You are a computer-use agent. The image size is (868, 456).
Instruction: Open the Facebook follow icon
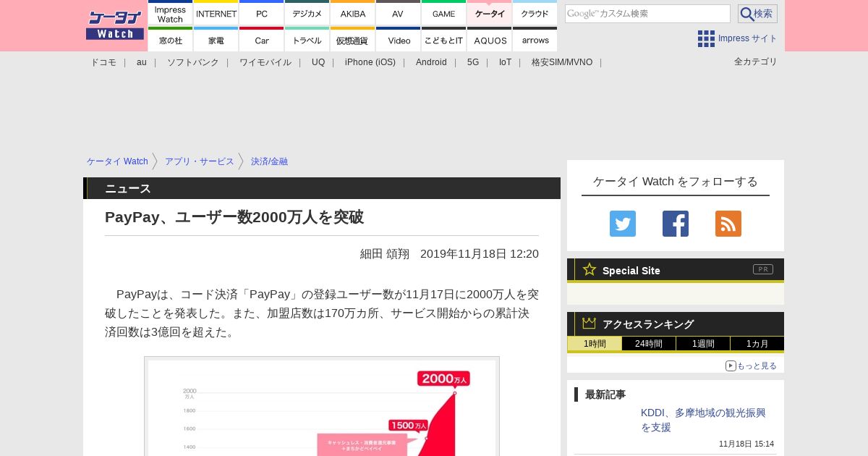(x=676, y=224)
